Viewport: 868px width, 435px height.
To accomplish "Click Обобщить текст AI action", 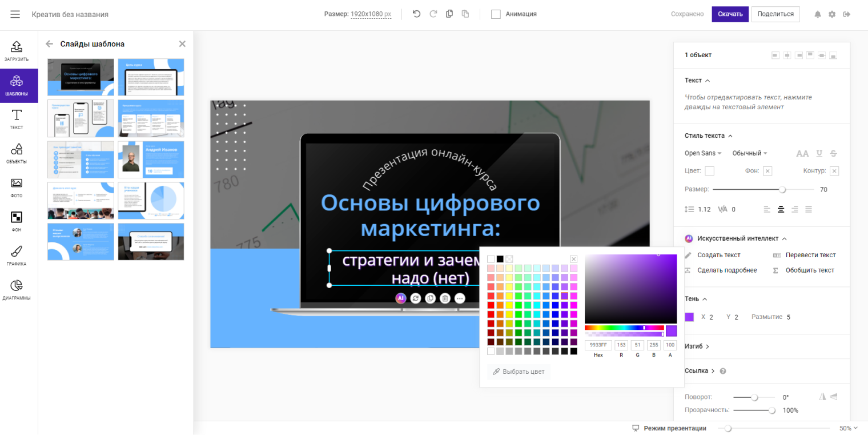I will tap(803, 270).
